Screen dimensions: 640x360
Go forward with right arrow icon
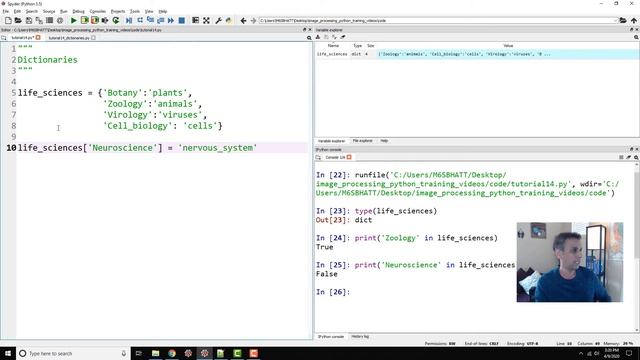tap(253, 20)
